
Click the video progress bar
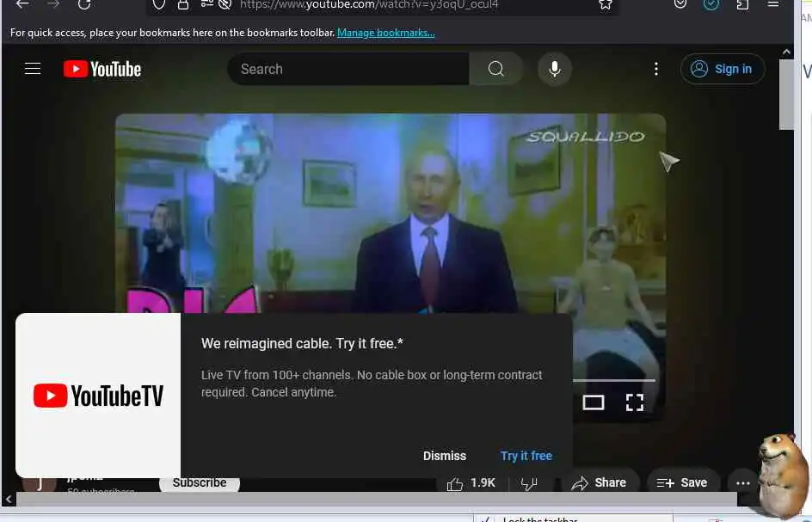[x=613, y=380]
